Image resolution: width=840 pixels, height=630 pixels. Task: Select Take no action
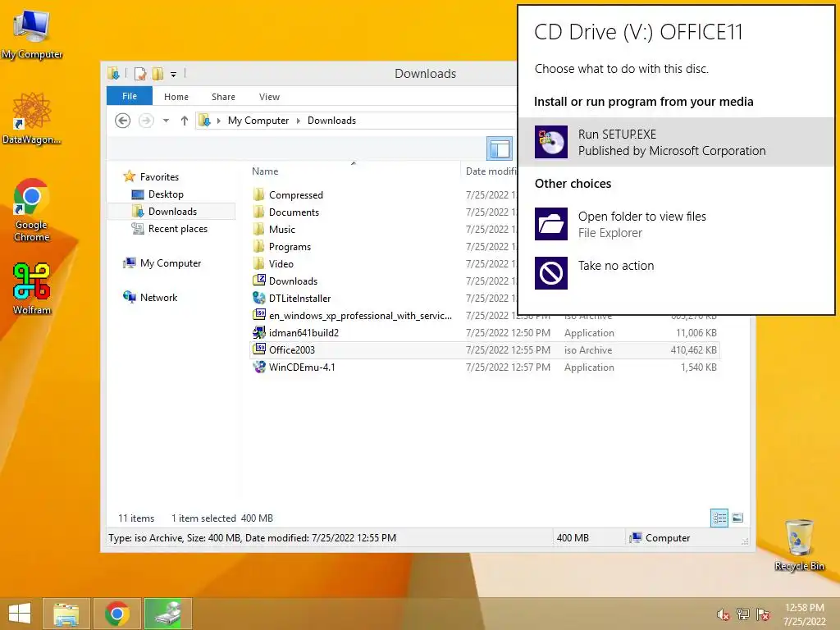(676, 272)
